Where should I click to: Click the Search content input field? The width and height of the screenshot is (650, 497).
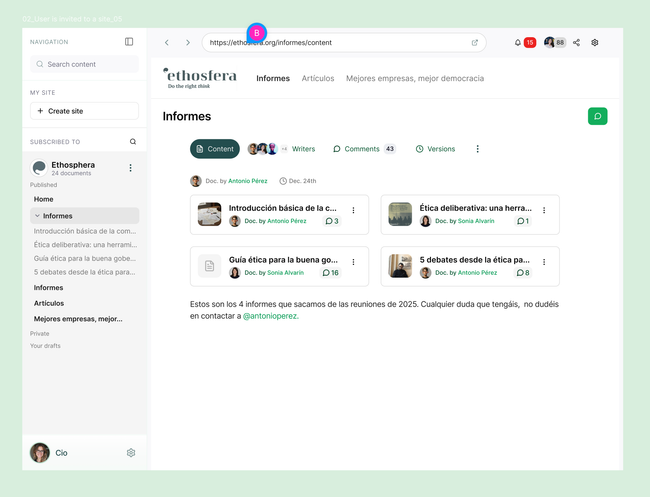[84, 64]
